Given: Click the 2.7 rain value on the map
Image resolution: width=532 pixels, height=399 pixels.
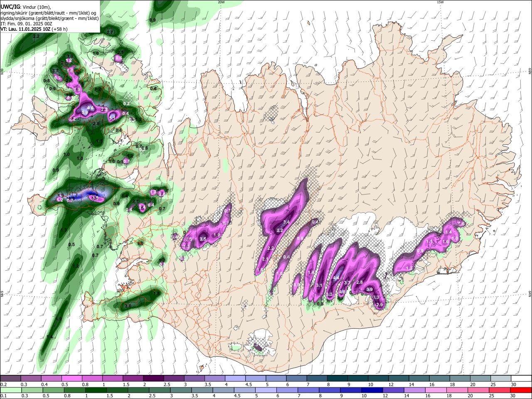Looking at the screenshot, I should coord(110,32).
